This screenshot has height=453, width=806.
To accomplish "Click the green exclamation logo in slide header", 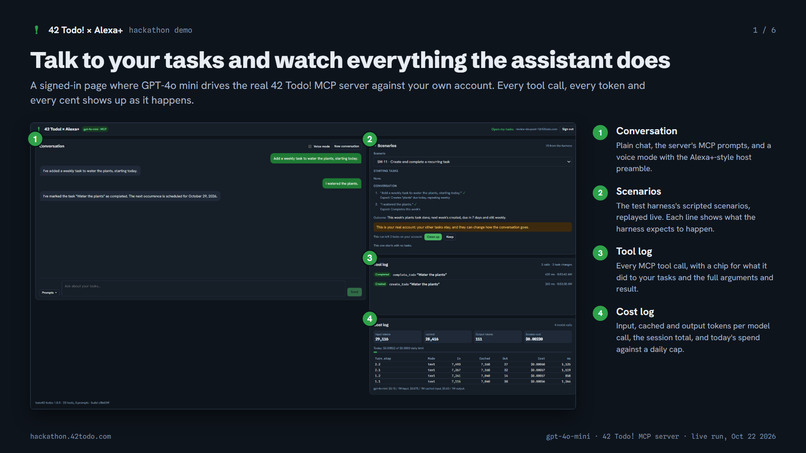I will [36, 30].
